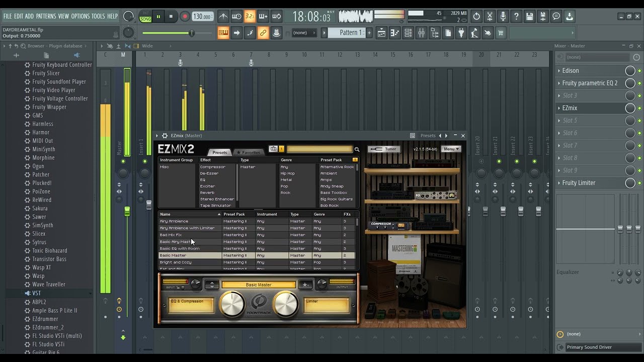This screenshot has height=362, width=644.
Task: Toggle Fruity parametric EQ 2 enable LED
Action: coord(639,83)
